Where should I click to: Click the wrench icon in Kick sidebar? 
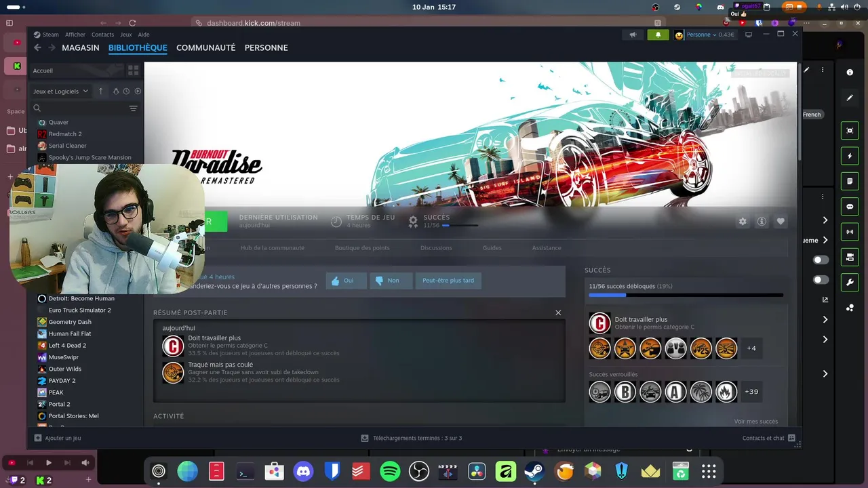pos(850,282)
